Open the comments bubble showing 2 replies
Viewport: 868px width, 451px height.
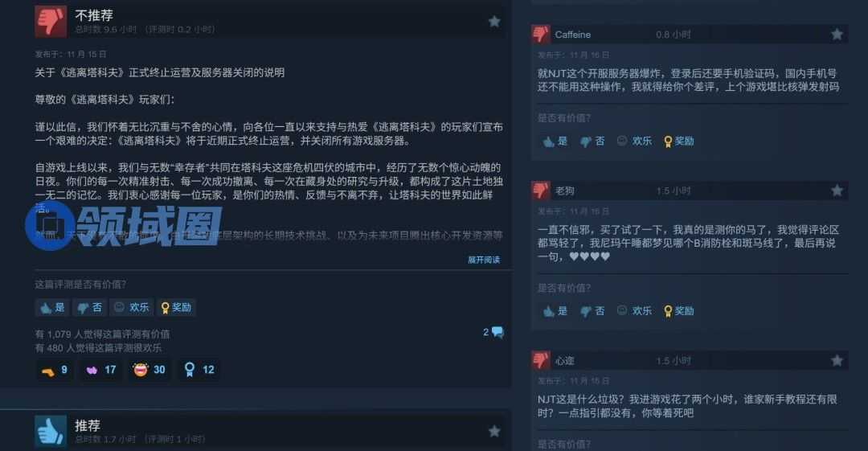[493, 333]
